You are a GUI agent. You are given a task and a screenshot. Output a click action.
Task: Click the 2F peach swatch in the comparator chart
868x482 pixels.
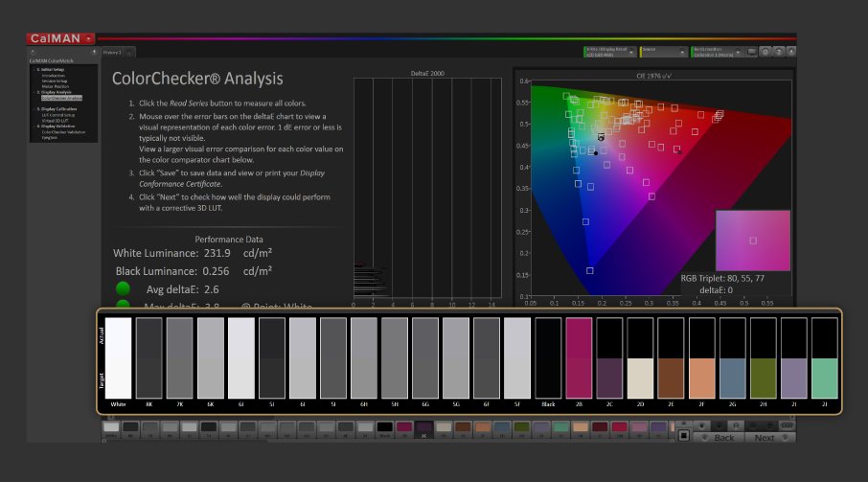click(702, 358)
